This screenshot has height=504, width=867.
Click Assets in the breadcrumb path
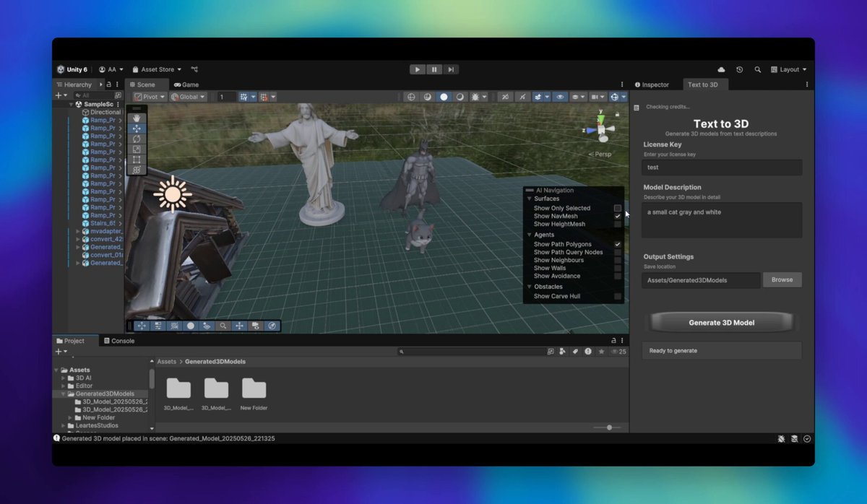click(x=166, y=362)
